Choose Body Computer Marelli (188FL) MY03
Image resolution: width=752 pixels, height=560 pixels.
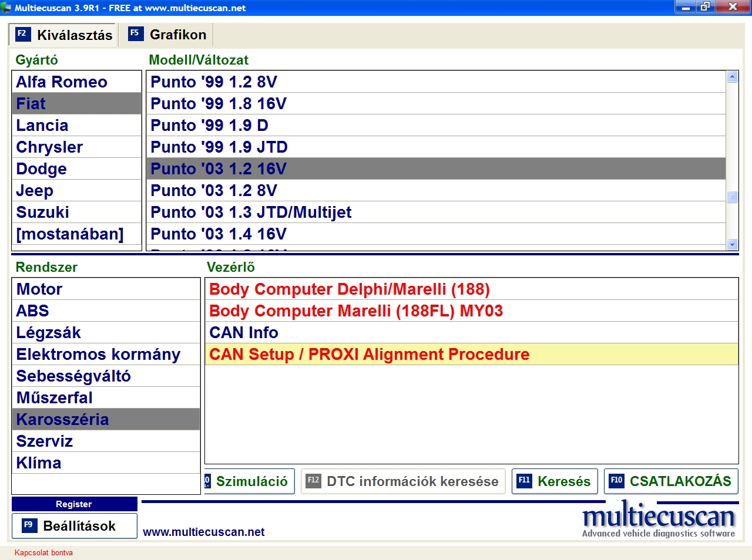click(472, 311)
